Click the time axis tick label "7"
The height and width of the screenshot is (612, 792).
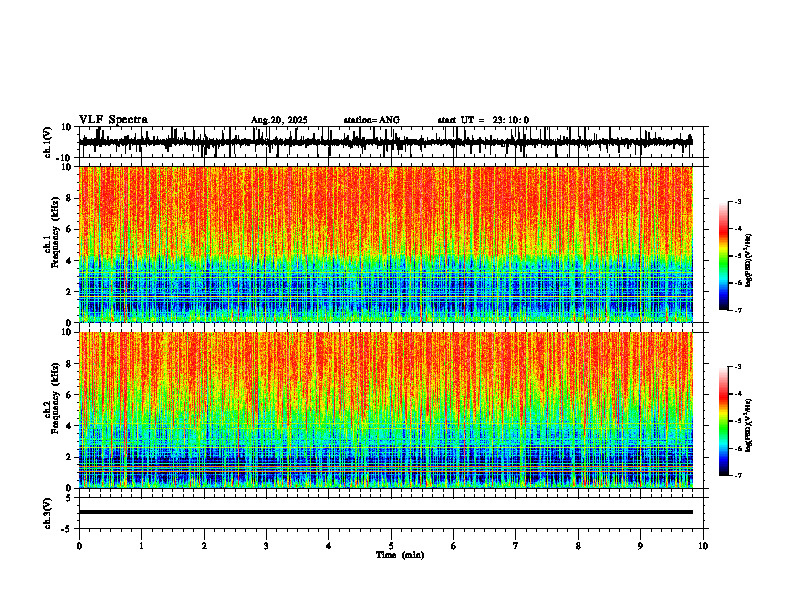point(515,546)
